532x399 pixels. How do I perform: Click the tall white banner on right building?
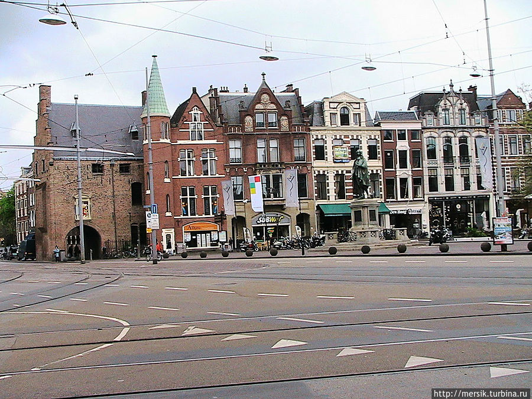tap(484, 161)
